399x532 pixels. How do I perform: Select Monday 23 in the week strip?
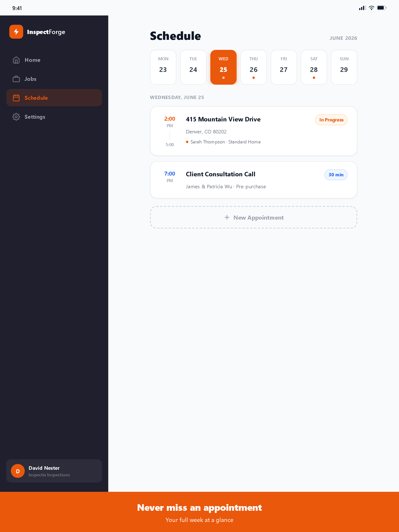(163, 67)
